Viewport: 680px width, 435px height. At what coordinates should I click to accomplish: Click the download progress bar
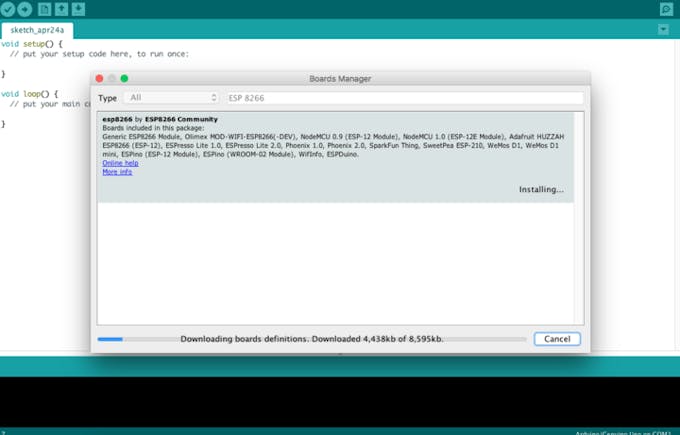pos(312,339)
